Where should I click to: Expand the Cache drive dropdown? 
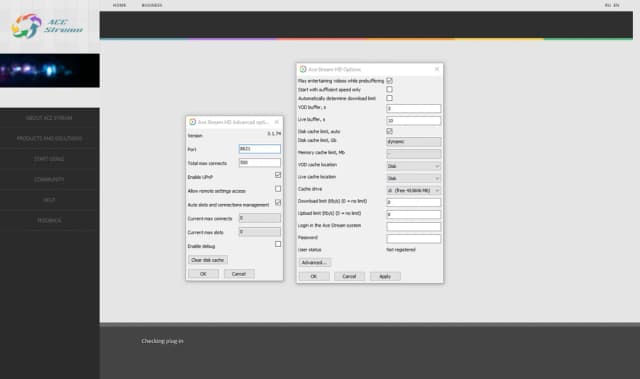pos(413,190)
